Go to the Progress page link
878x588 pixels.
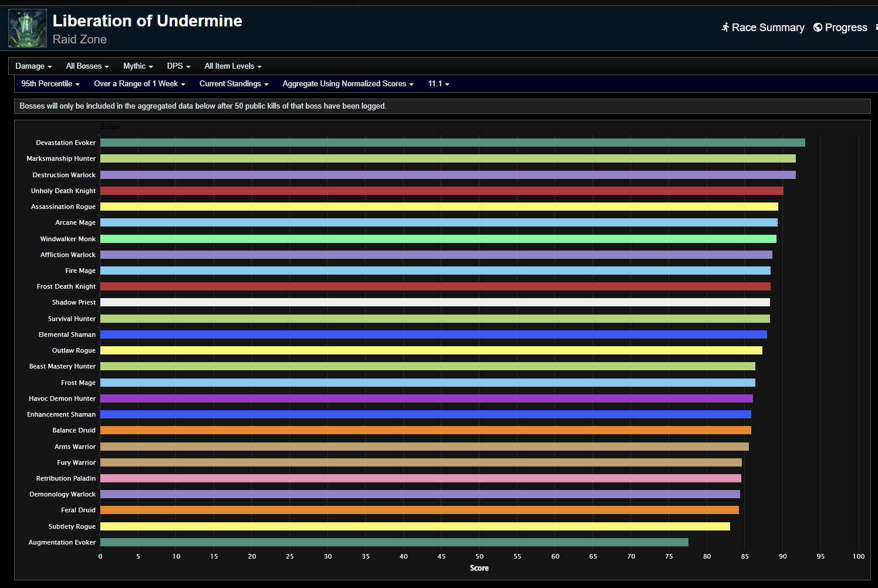pos(846,28)
